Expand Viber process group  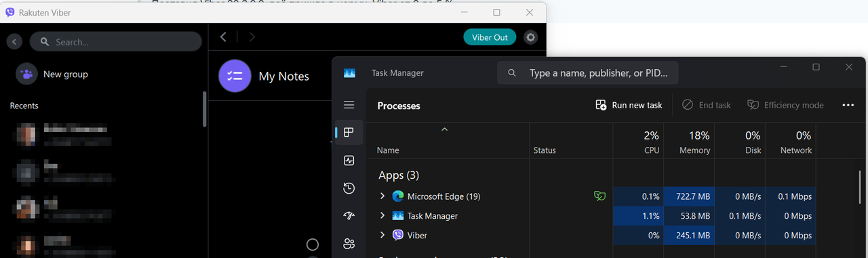point(382,235)
